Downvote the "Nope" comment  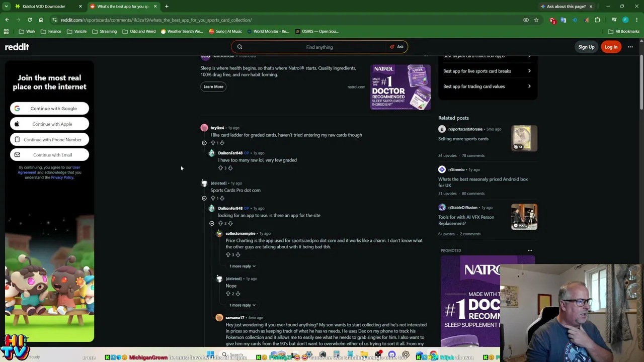[x=237, y=294]
